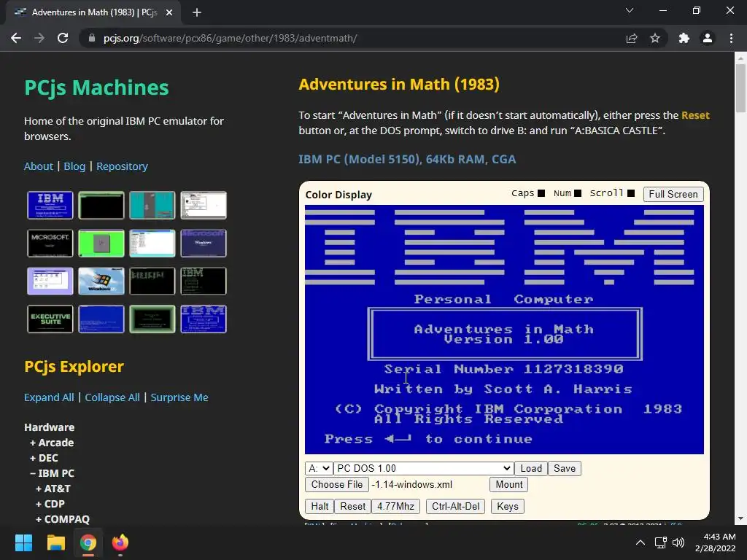Viewport: 747px width, 560px height.
Task: Click the Reset button below the display
Action: (x=352, y=506)
